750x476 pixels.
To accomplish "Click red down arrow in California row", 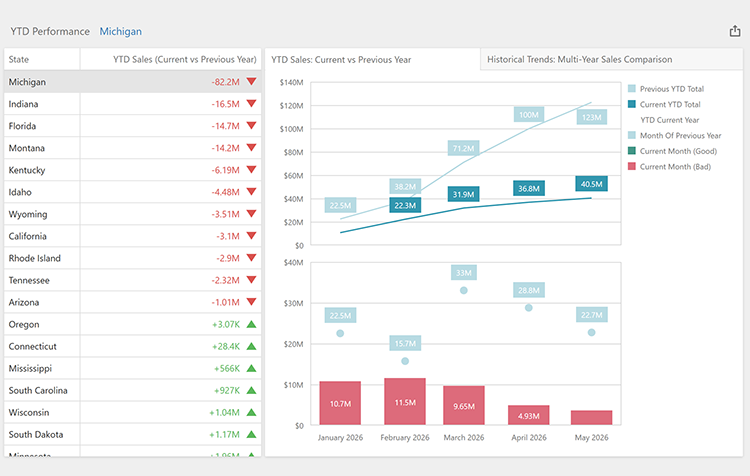I will (252, 235).
